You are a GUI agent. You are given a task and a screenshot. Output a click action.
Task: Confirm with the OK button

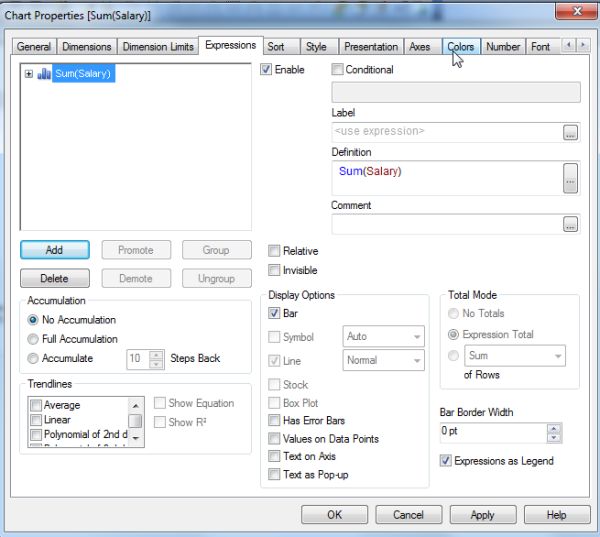(x=334, y=515)
